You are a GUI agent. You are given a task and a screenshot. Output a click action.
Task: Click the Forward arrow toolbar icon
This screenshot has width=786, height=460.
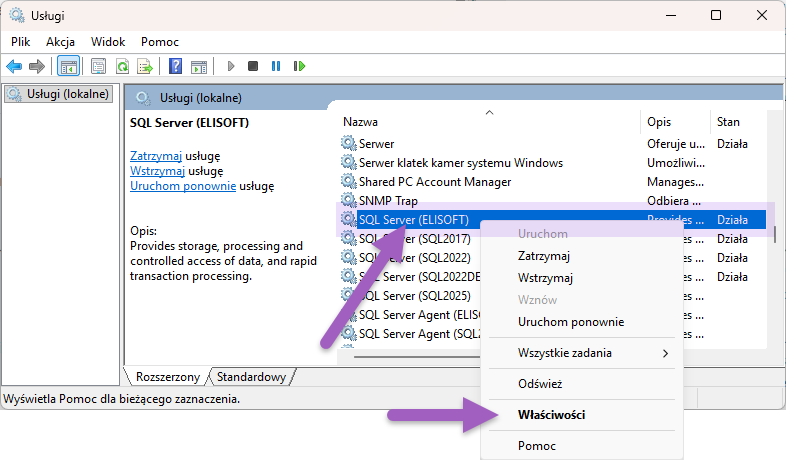tap(37, 66)
